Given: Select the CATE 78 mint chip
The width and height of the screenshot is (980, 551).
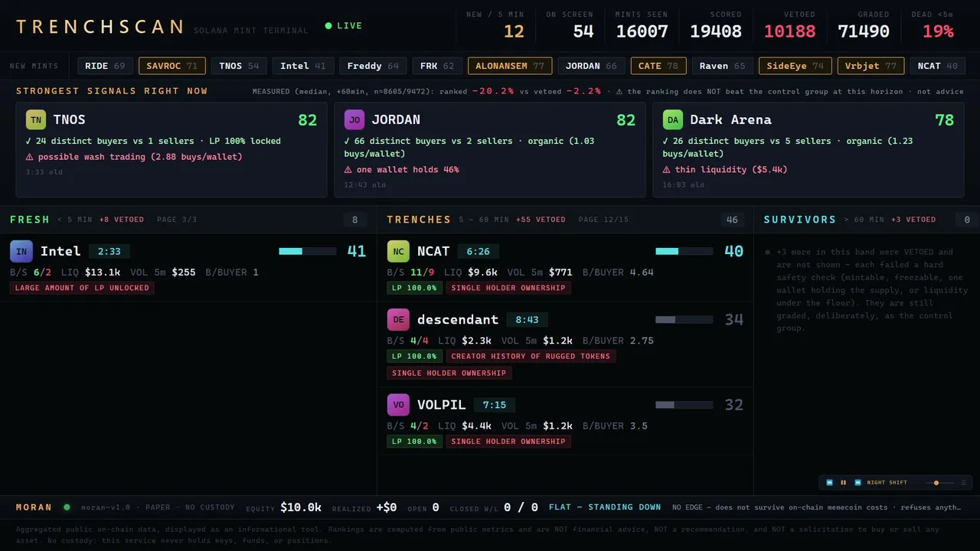Looking at the screenshot, I should coord(658,66).
